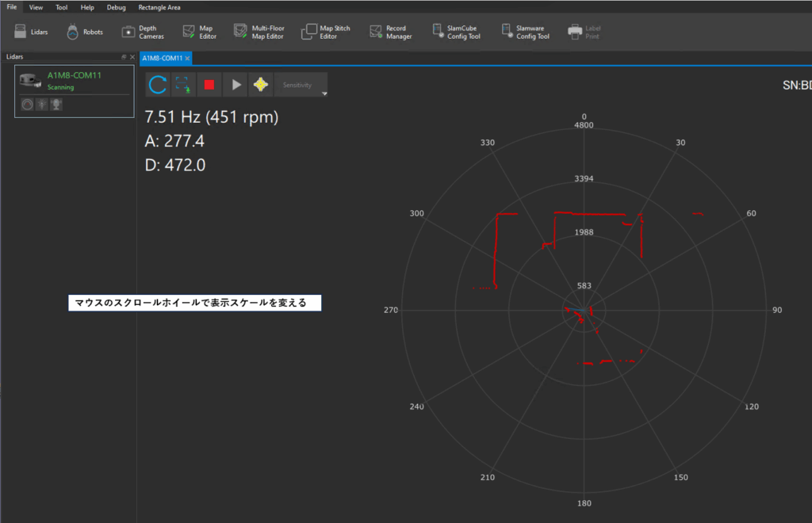Click the dashed-frame capture icon with green arrow
The width and height of the screenshot is (812, 523).
coord(183,85)
